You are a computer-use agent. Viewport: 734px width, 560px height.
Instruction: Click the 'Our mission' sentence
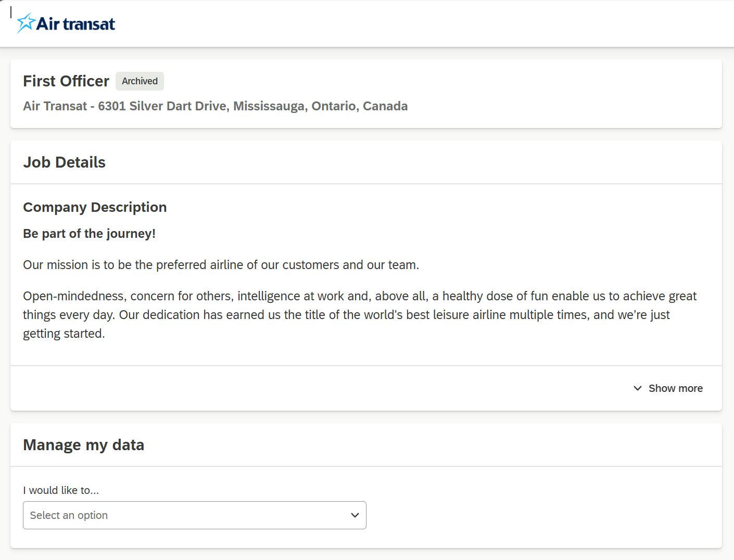221,265
